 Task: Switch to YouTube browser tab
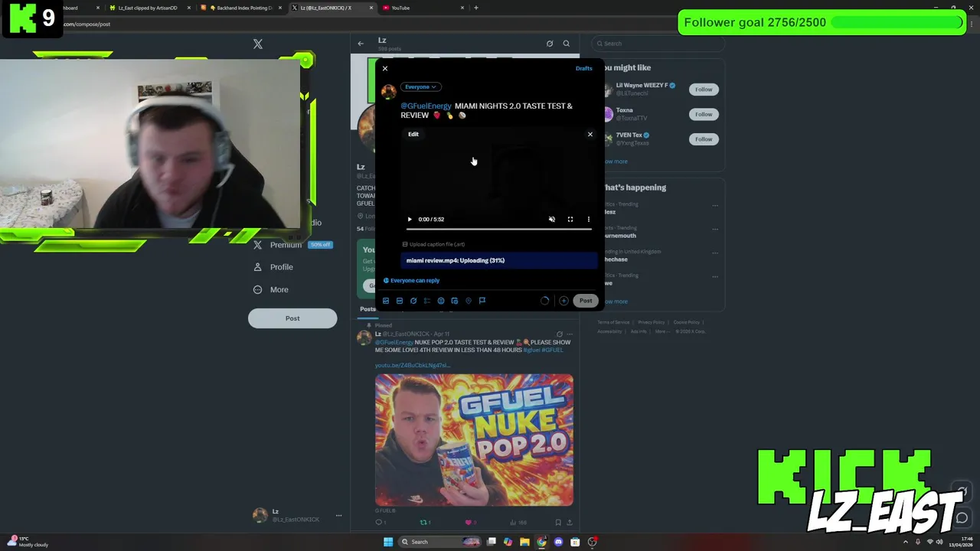coord(423,8)
